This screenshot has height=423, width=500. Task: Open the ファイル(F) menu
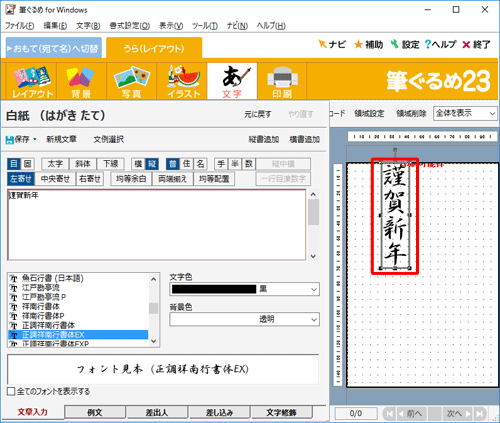19,26
